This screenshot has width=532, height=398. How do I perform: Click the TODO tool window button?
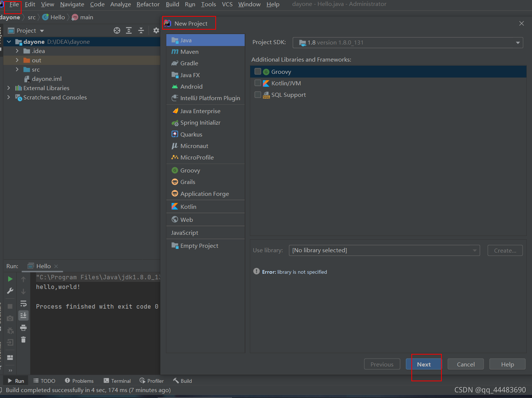point(44,381)
